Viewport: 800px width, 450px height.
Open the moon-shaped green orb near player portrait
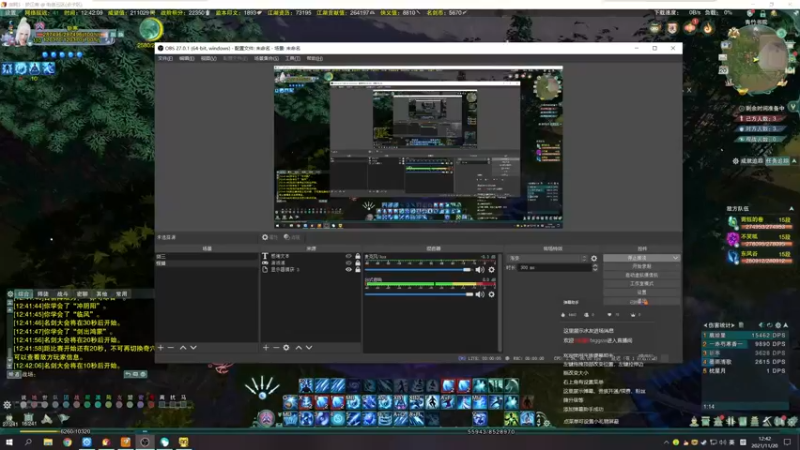coord(151,30)
